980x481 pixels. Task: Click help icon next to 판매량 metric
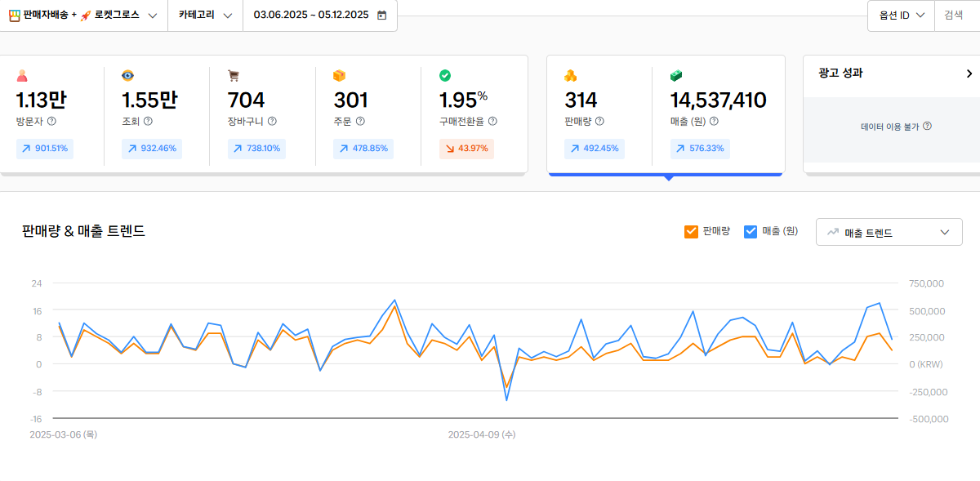click(599, 122)
